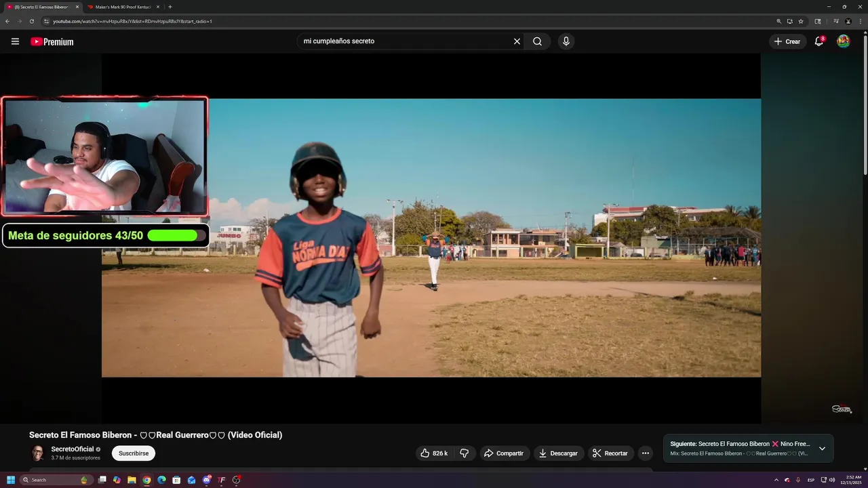
Task: Open Microsoft Edge from the taskbar
Action: pos(161,480)
